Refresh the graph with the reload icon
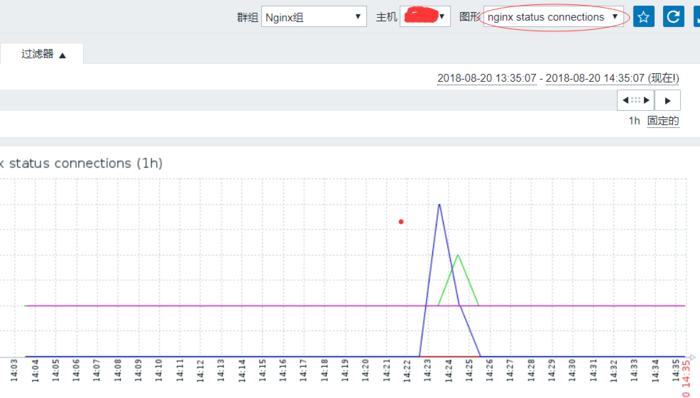This screenshot has height=398, width=700. pyautogui.click(x=673, y=17)
